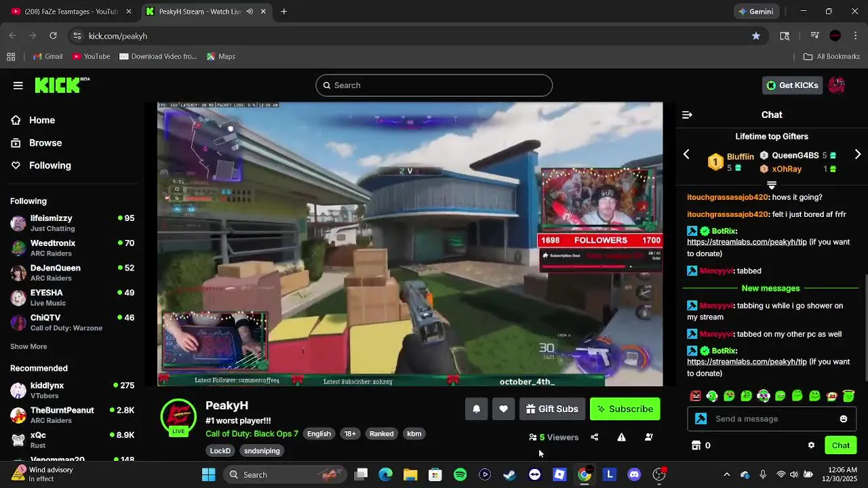The height and width of the screenshot is (488, 868).
Task: Click the Send a message input
Action: click(x=773, y=419)
